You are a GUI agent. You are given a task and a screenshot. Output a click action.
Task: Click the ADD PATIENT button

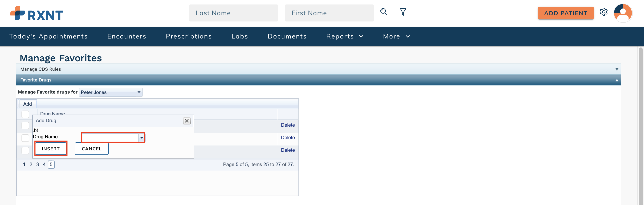pyautogui.click(x=566, y=13)
